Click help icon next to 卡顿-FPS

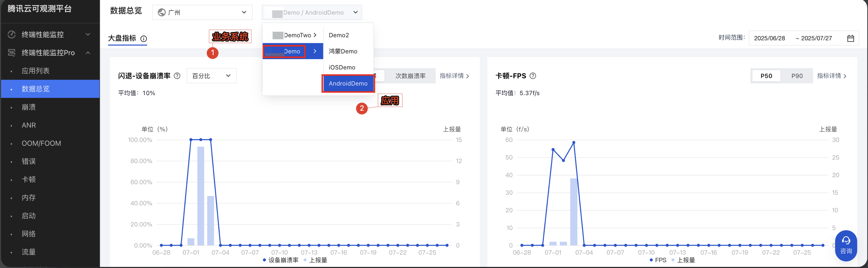(x=533, y=76)
